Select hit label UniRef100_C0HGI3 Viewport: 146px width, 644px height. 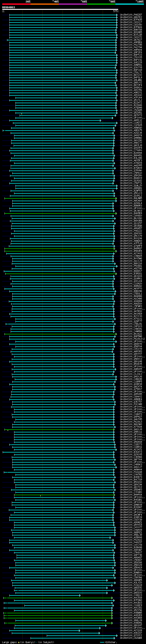[131, 595]
